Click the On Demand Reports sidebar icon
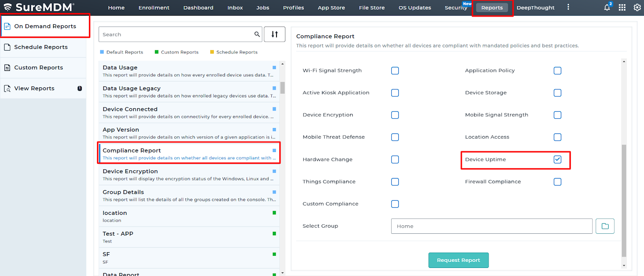 [7, 26]
